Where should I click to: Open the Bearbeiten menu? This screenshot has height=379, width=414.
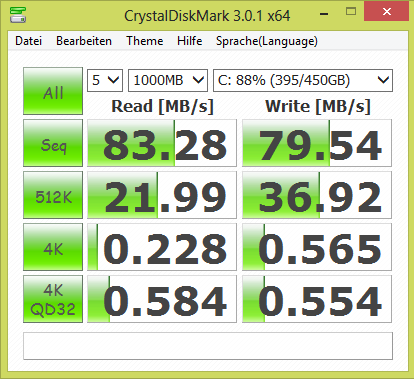(x=84, y=41)
